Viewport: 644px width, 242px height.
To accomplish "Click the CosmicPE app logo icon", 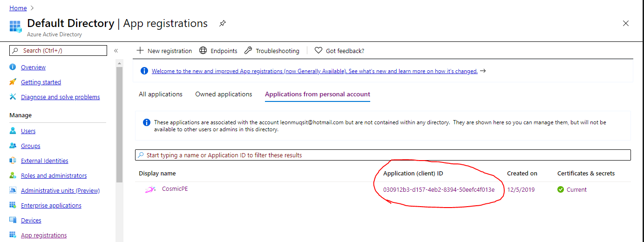I will (x=150, y=189).
